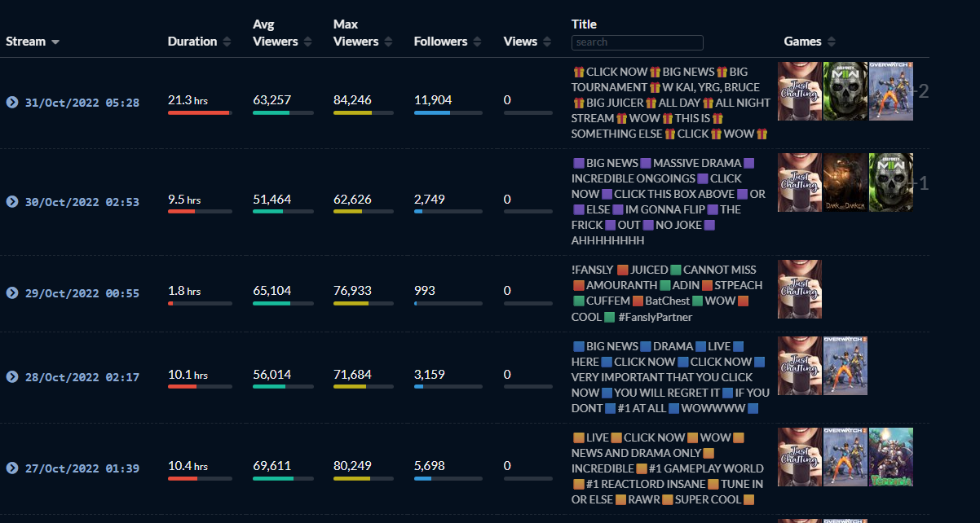Click the Title search input field

pyautogui.click(x=637, y=42)
